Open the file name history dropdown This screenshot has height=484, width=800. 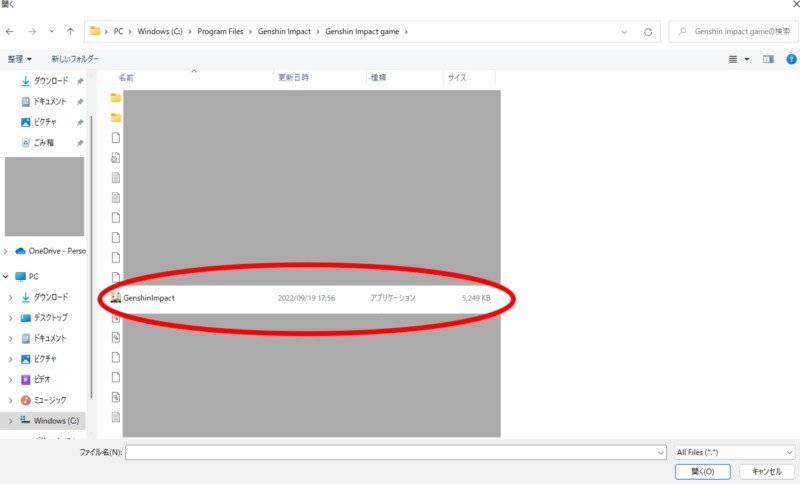click(661, 452)
